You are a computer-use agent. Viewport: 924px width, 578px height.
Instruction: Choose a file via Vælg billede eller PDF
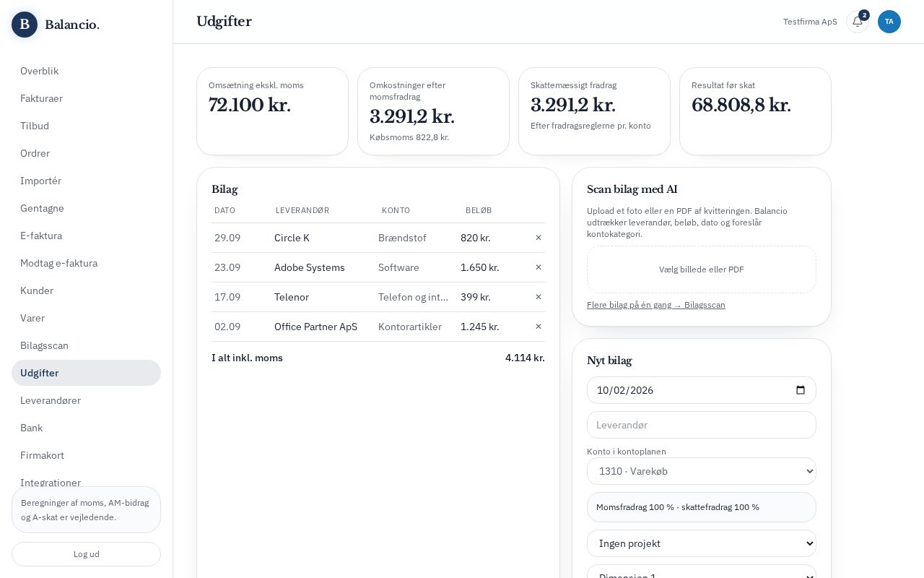[x=702, y=269]
